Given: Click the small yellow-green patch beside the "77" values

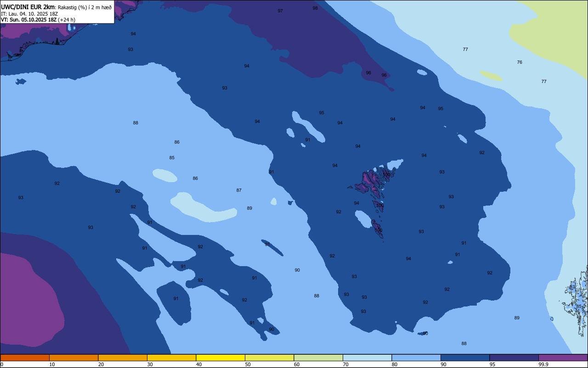Looking at the screenshot, I should [x=491, y=75].
